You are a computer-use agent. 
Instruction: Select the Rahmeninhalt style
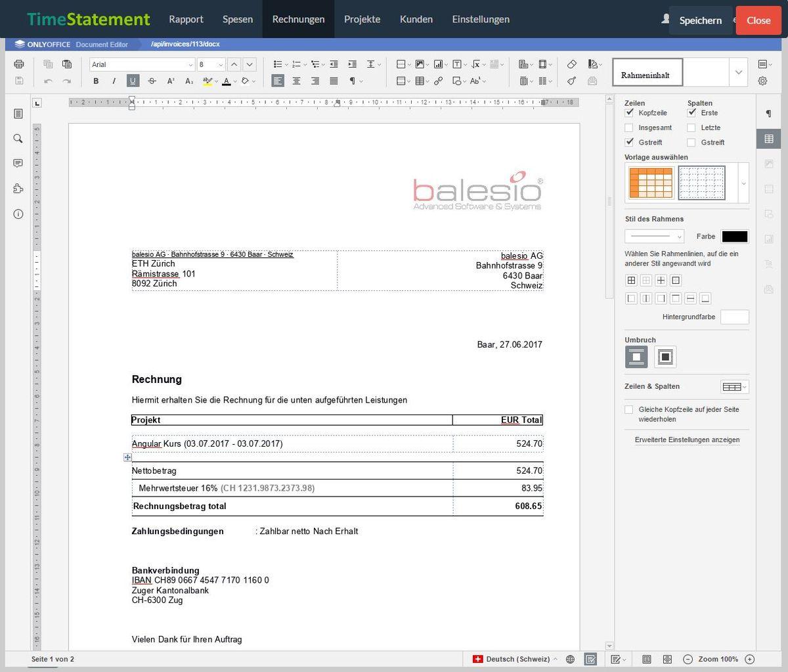coord(647,72)
